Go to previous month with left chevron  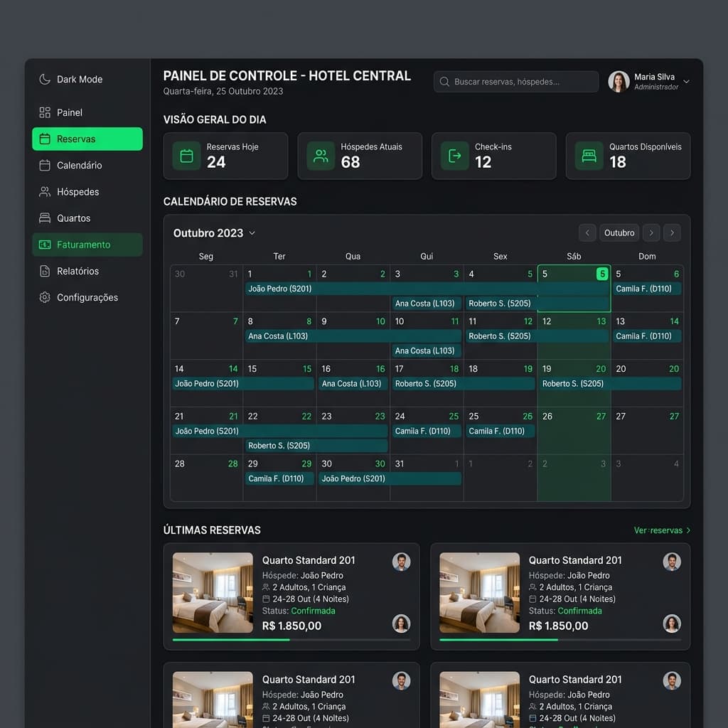(x=587, y=233)
